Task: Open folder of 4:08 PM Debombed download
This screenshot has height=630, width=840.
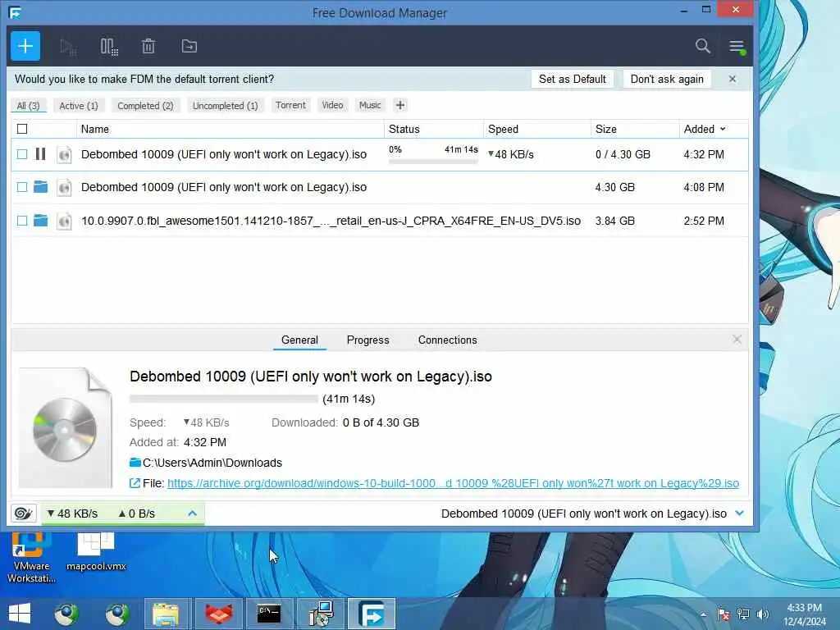Action: coord(40,187)
